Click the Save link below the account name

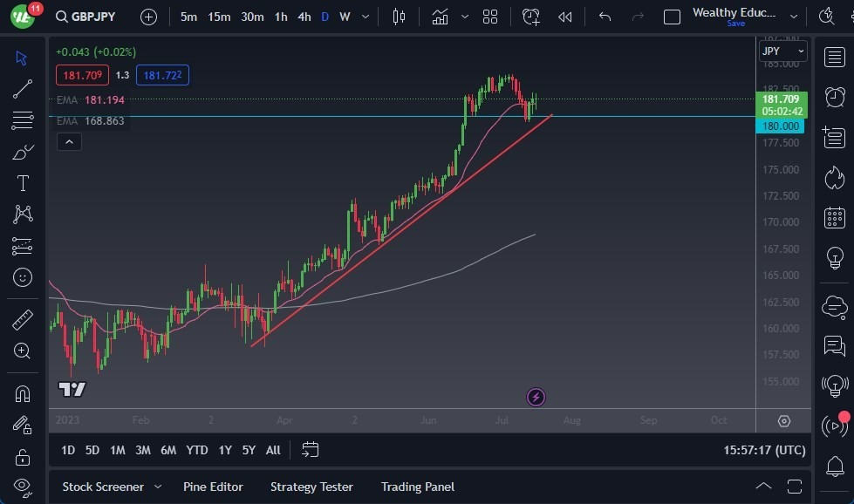tap(735, 24)
